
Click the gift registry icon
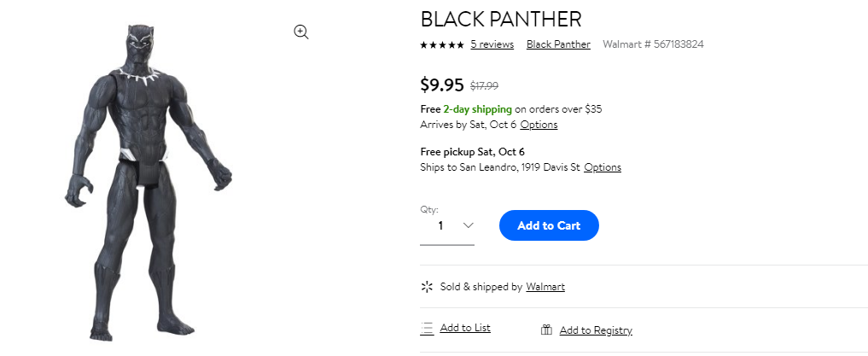click(x=546, y=330)
